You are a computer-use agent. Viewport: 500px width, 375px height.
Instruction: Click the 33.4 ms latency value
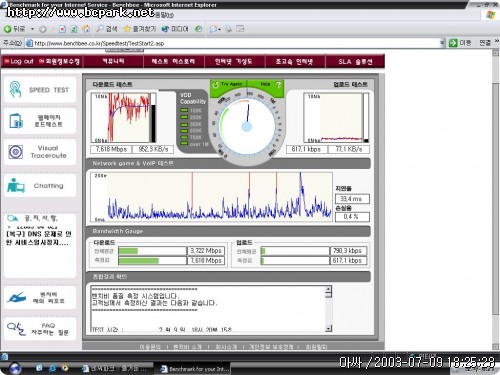point(352,199)
